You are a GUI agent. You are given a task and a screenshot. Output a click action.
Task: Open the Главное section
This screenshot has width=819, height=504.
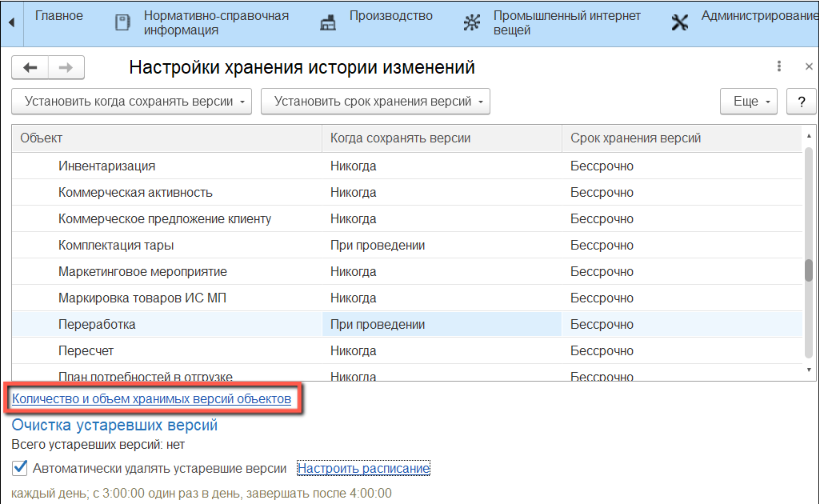tap(59, 16)
